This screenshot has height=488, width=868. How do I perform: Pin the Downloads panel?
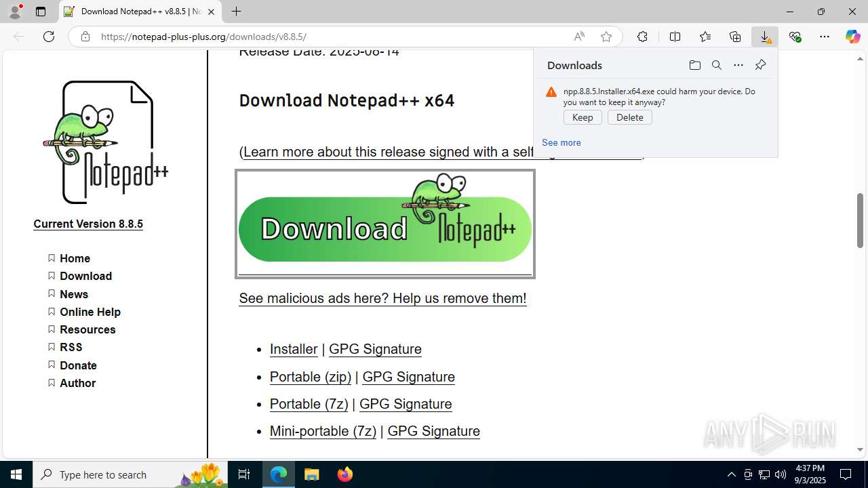[x=760, y=65]
